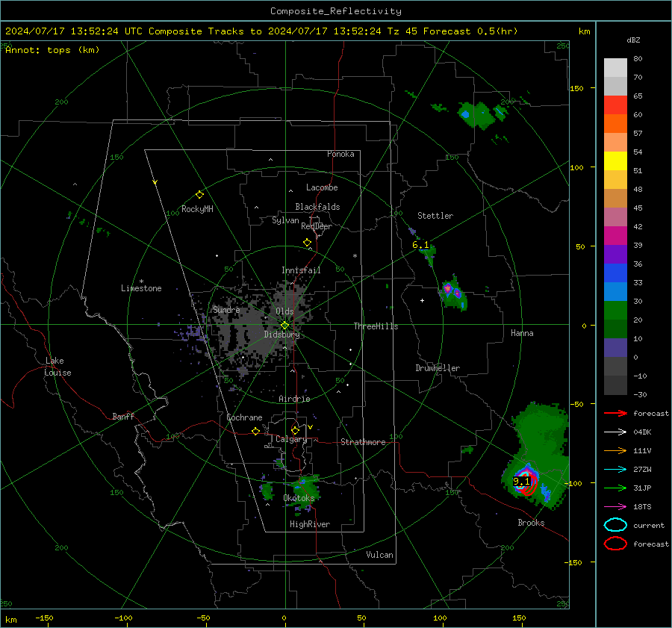Click the Olds town label

click(284, 311)
